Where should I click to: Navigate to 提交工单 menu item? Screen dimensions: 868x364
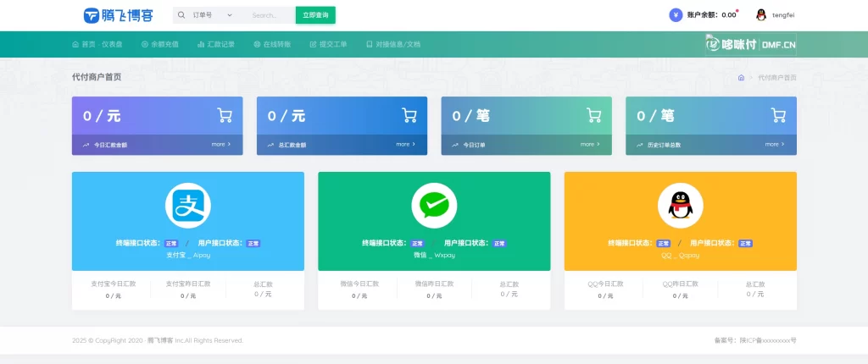(328, 44)
